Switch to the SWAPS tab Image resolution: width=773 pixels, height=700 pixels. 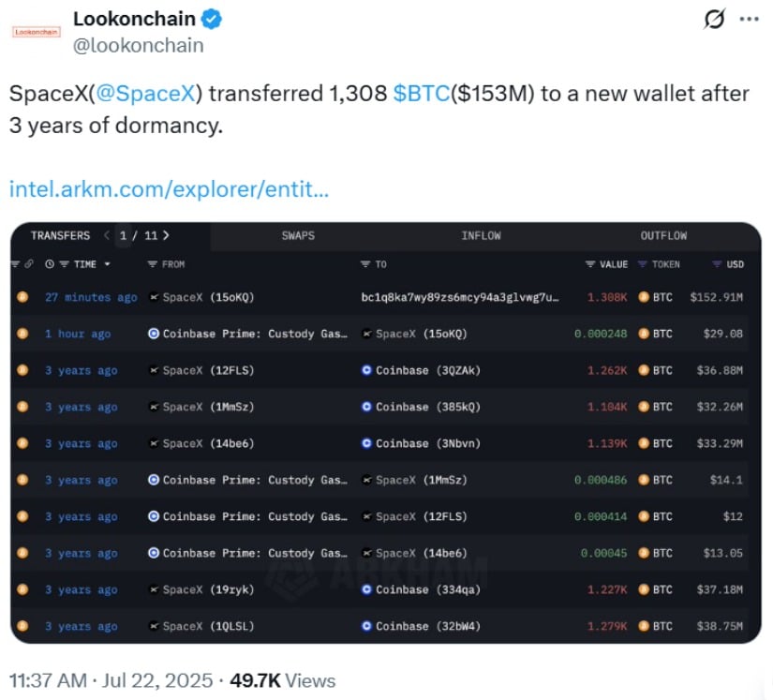(x=298, y=235)
